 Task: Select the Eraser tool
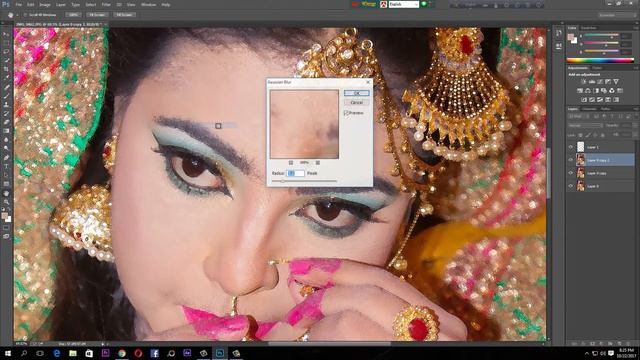[x=6, y=122]
